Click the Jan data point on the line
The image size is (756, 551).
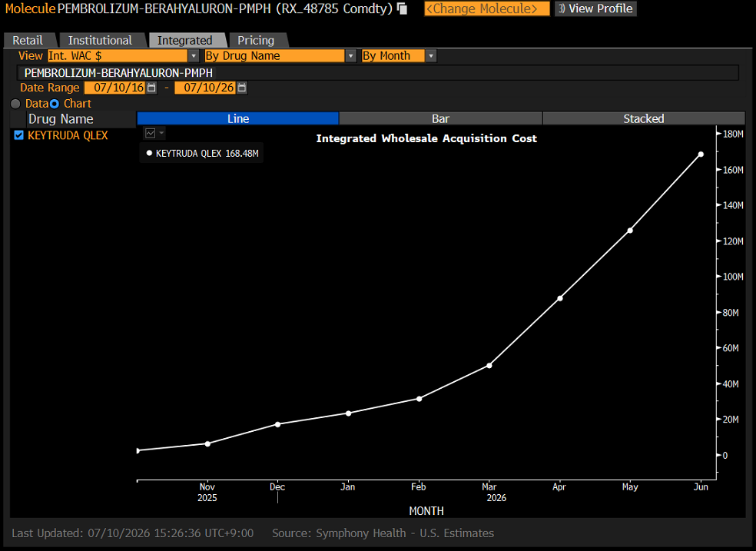coord(349,413)
